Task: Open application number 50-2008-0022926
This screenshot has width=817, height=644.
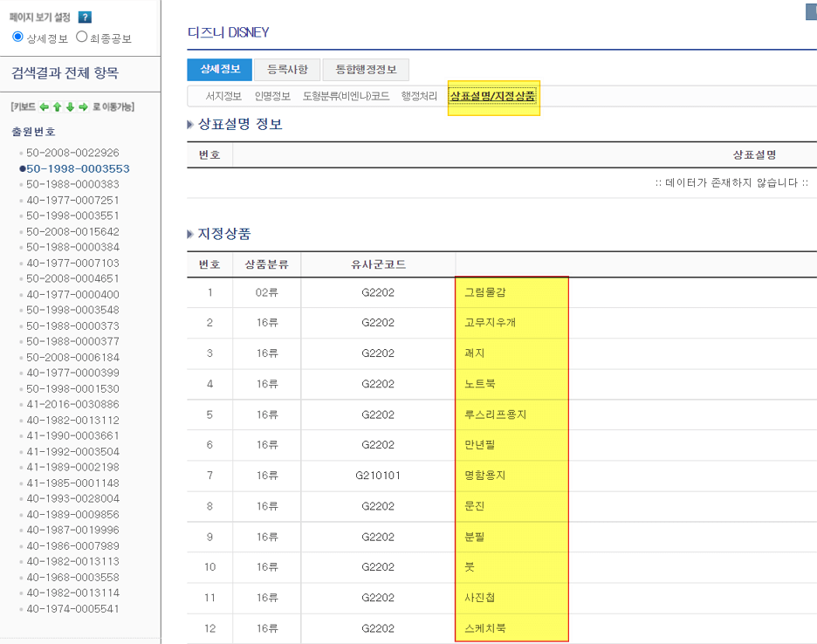Action: 72,153
